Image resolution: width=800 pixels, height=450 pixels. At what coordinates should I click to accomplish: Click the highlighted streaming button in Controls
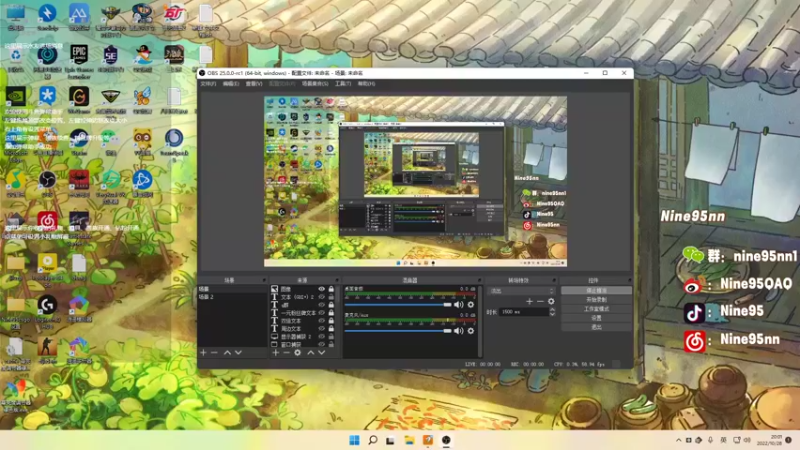click(596, 290)
